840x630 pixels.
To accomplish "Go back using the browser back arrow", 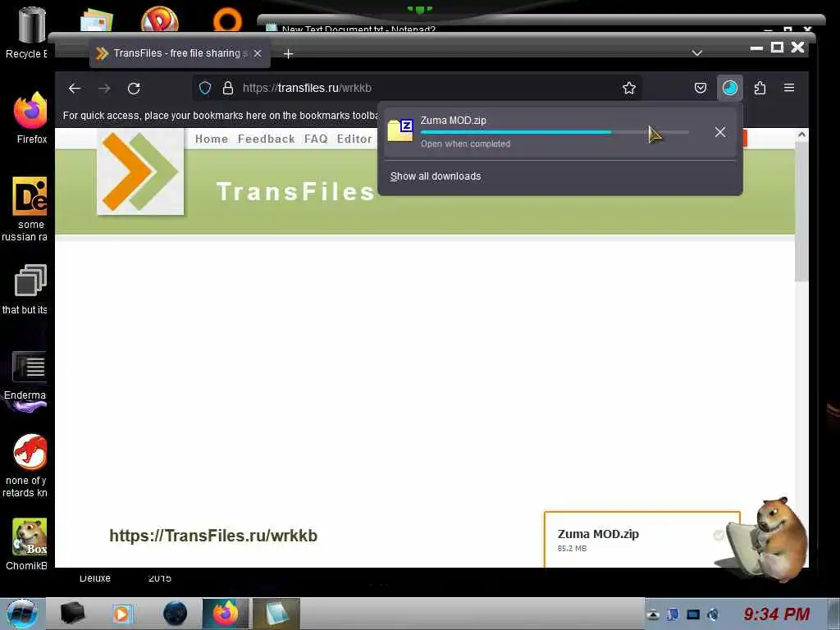I will point(75,89).
